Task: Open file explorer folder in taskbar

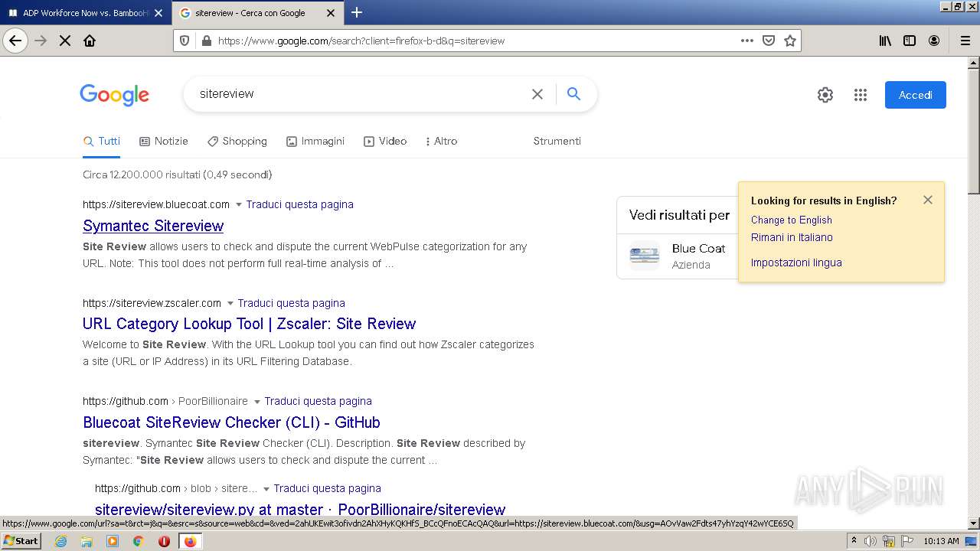Action: (87, 541)
